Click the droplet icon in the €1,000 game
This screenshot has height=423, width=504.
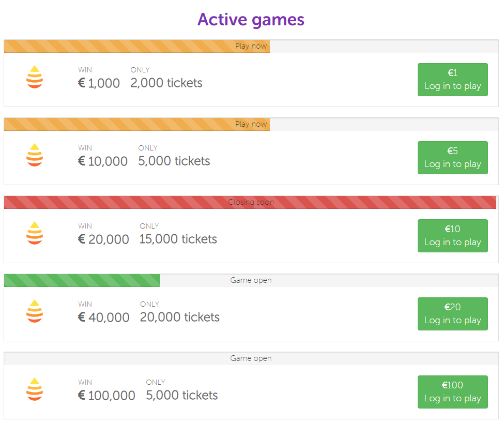35,77
